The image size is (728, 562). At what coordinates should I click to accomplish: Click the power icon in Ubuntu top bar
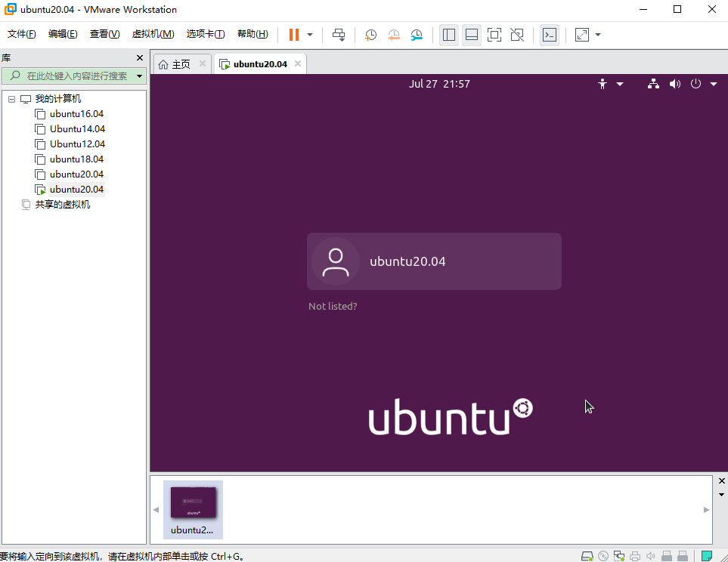click(695, 84)
